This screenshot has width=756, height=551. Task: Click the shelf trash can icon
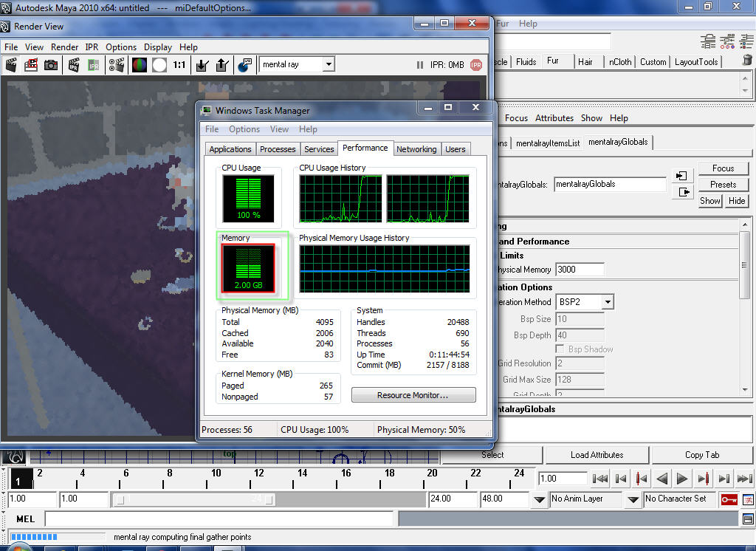(x=747, y=60)
